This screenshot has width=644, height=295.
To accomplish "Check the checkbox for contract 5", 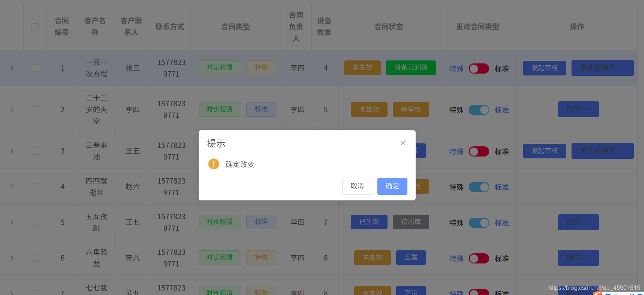I will [35, 222].
